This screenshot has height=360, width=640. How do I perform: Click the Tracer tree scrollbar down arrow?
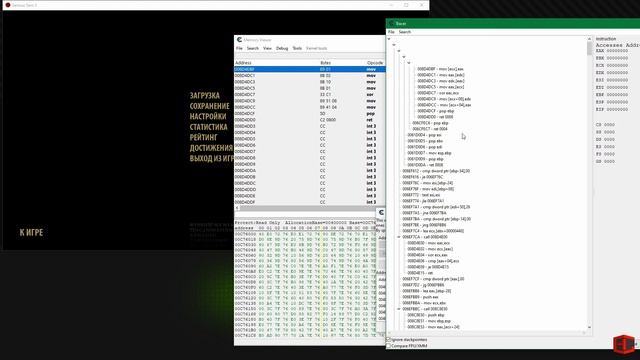[589, 327]
